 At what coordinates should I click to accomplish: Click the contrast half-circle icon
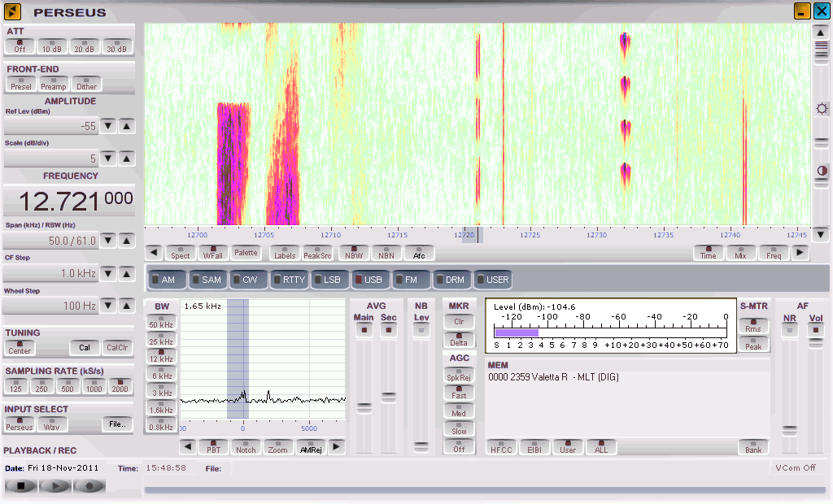822,171
